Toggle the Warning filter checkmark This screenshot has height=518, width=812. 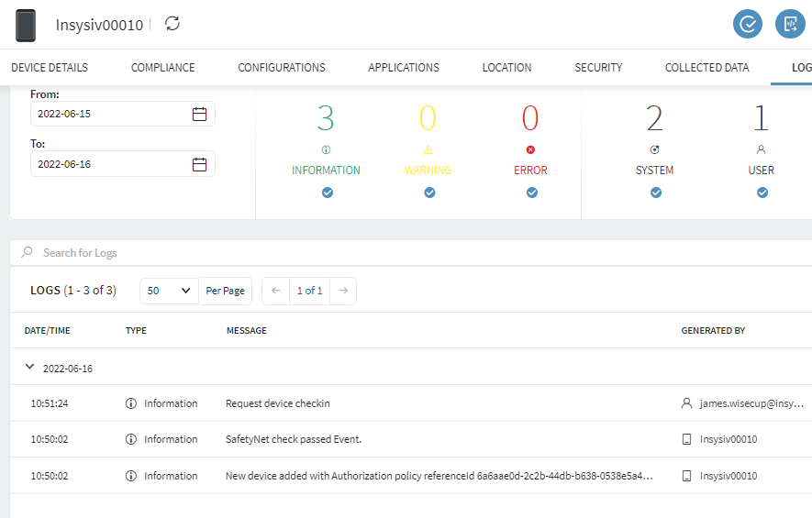coord(429,193)
